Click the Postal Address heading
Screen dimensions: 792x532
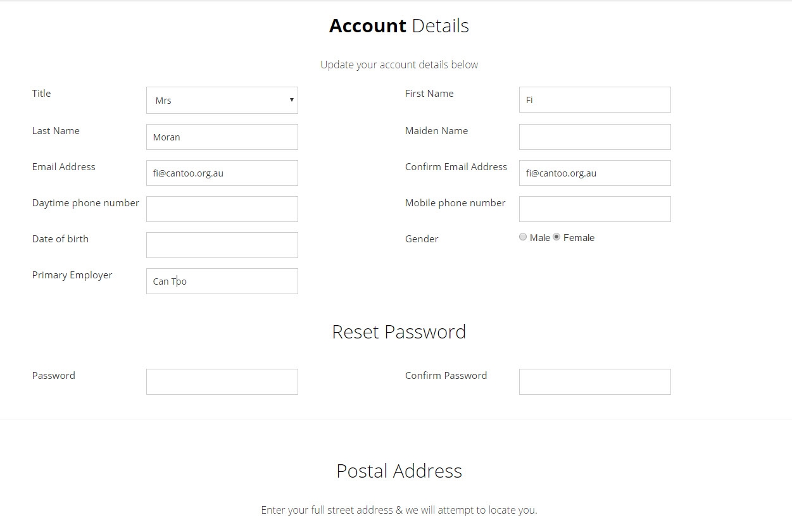tap(399, 471)
